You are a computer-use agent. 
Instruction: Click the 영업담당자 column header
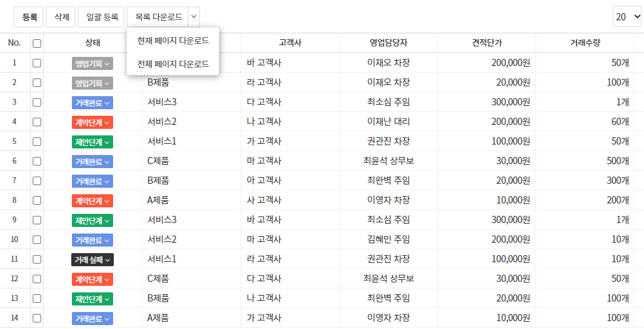point(388,43)
